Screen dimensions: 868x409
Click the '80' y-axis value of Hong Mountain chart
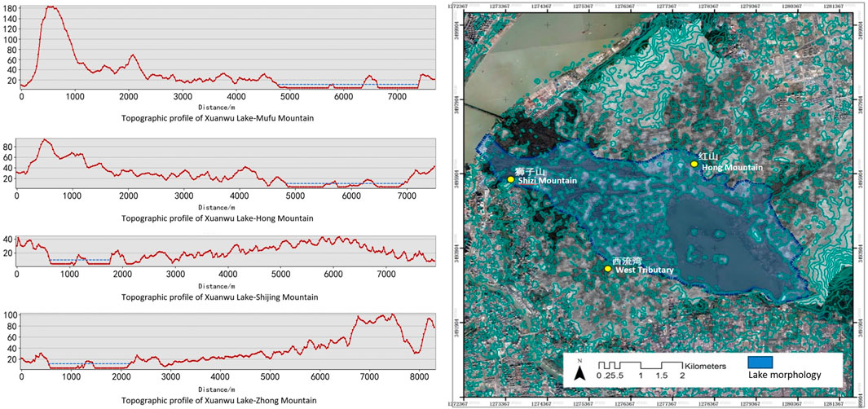coord(7,147)
